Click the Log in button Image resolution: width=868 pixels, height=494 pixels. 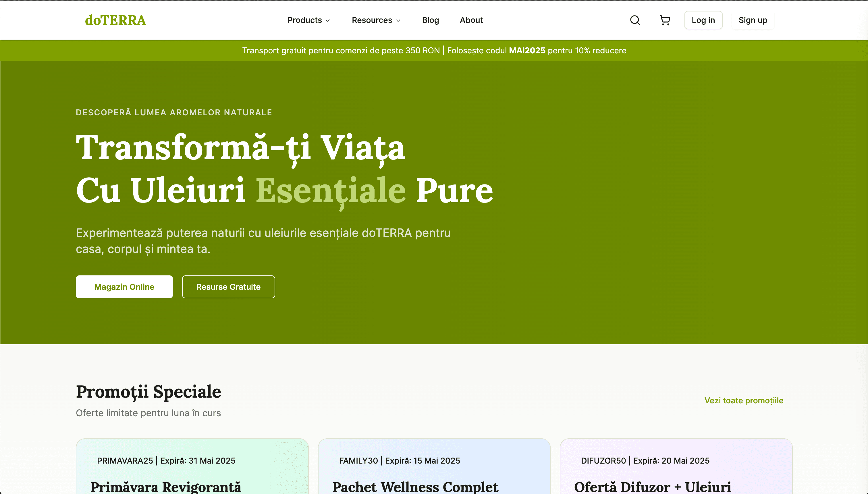[x=703, y=20]
